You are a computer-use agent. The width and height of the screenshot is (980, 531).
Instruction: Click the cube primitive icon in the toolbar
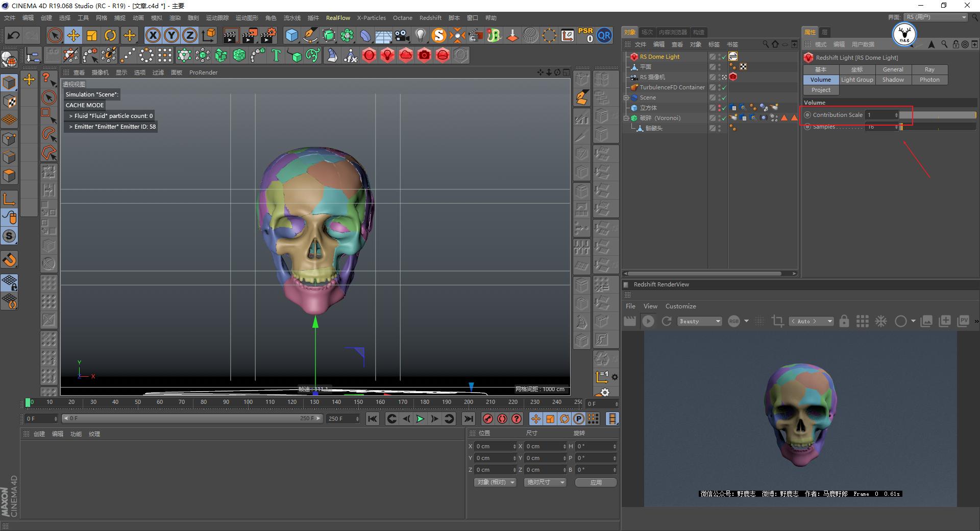[291, 36]
